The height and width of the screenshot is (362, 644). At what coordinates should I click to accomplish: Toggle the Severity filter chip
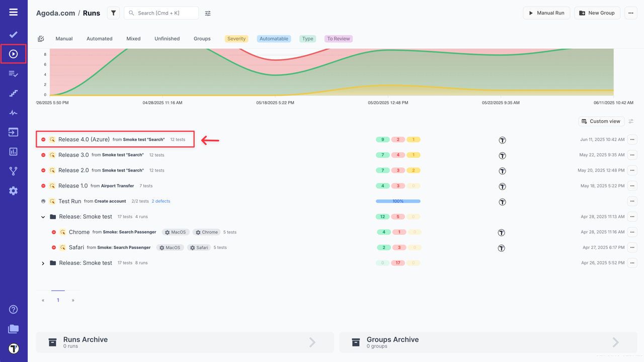click(236, 38)
